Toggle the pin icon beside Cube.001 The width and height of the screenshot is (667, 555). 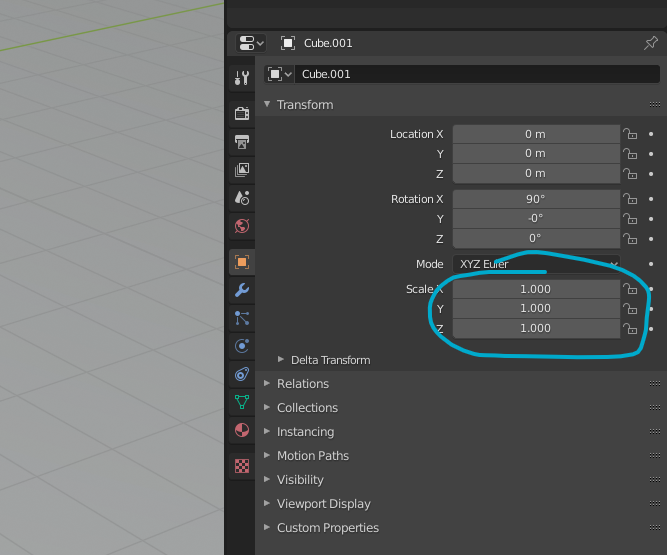click(x=651, y=43)
